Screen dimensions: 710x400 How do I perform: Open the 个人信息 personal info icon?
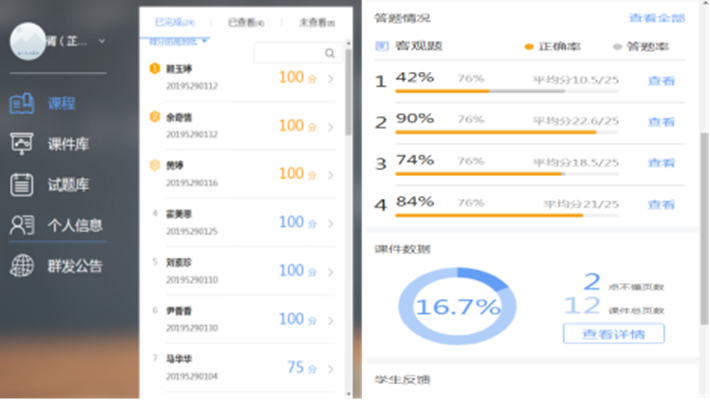(22, 225)
